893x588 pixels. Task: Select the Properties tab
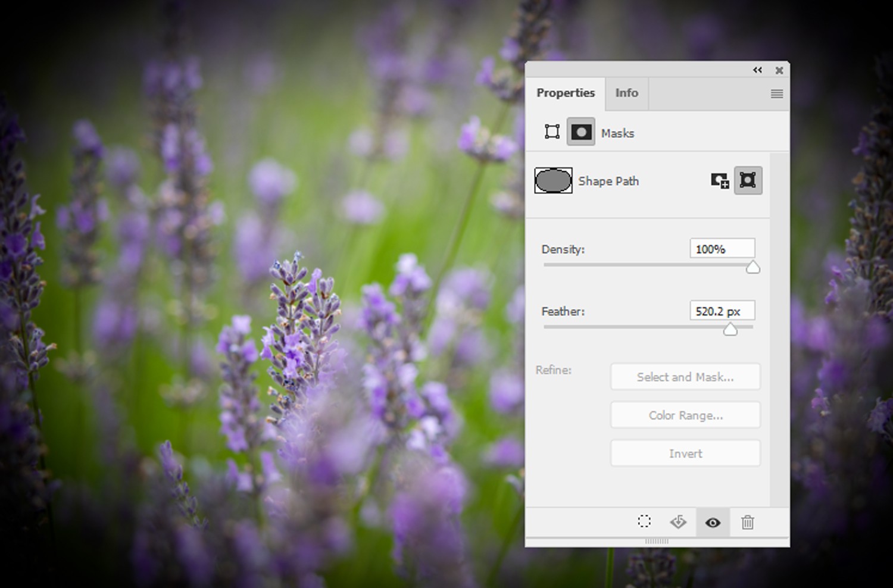pyautogui.click(x=566, y=93)
